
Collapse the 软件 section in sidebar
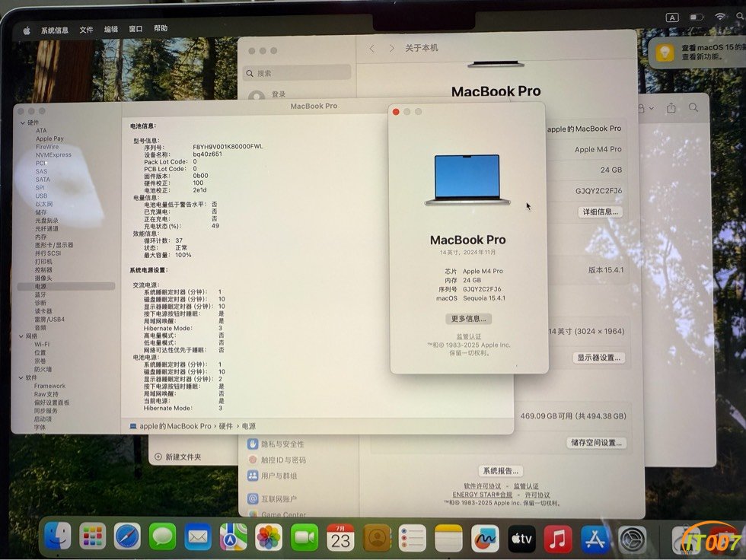click(x=21, y=377)
